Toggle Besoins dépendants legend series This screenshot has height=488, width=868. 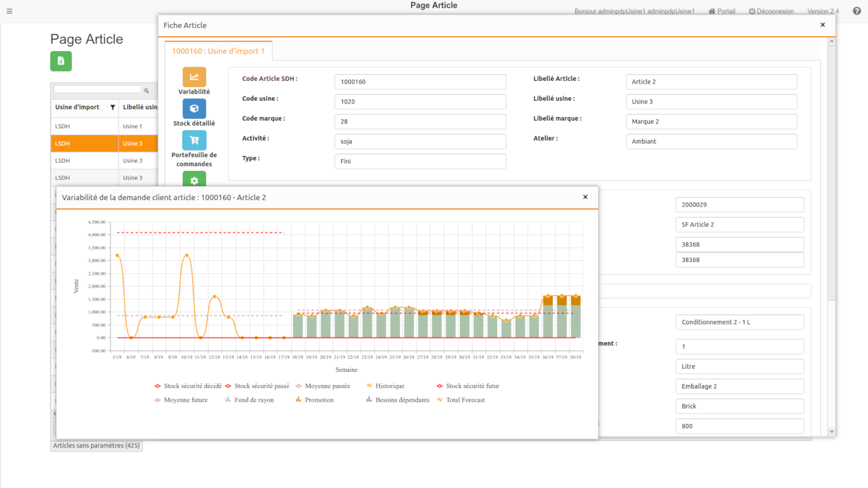click(398, 399)
